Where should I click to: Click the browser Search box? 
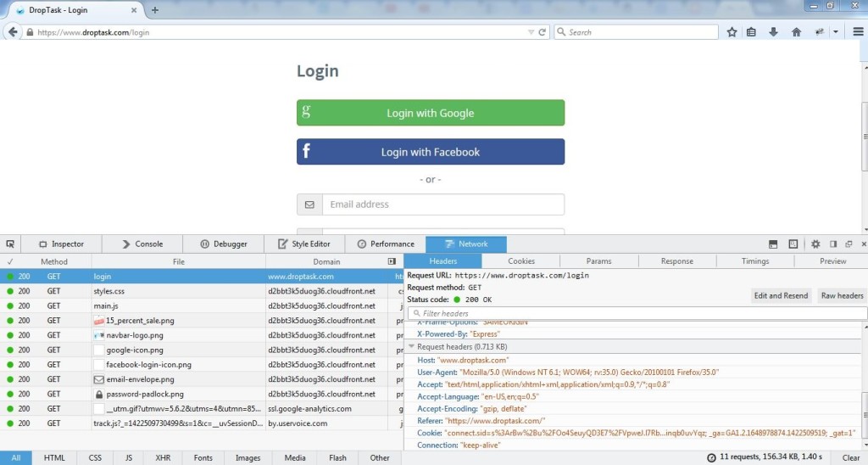pos(637,32)
